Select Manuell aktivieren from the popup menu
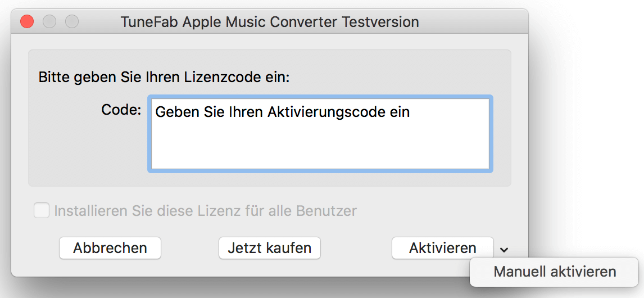644x298 pixels. [x=555, y=272]
